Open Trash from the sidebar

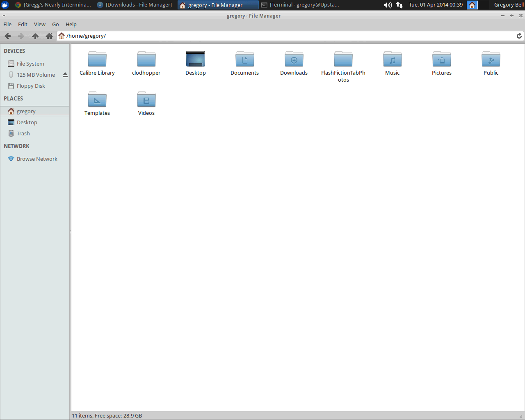pos(35,134)
